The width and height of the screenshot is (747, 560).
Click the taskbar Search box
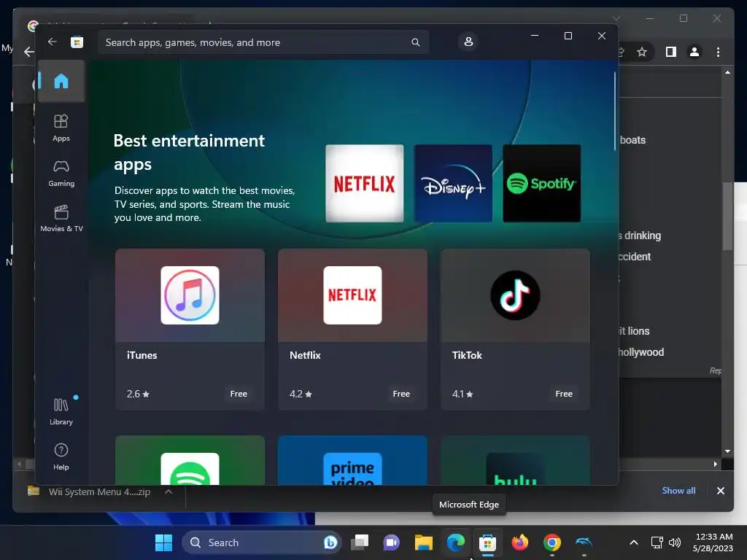(262, 542)
